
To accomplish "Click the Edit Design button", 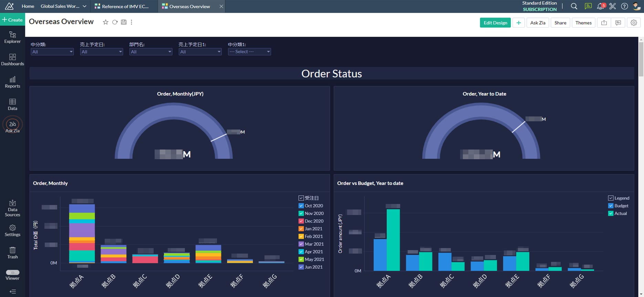I will [495, 23].
